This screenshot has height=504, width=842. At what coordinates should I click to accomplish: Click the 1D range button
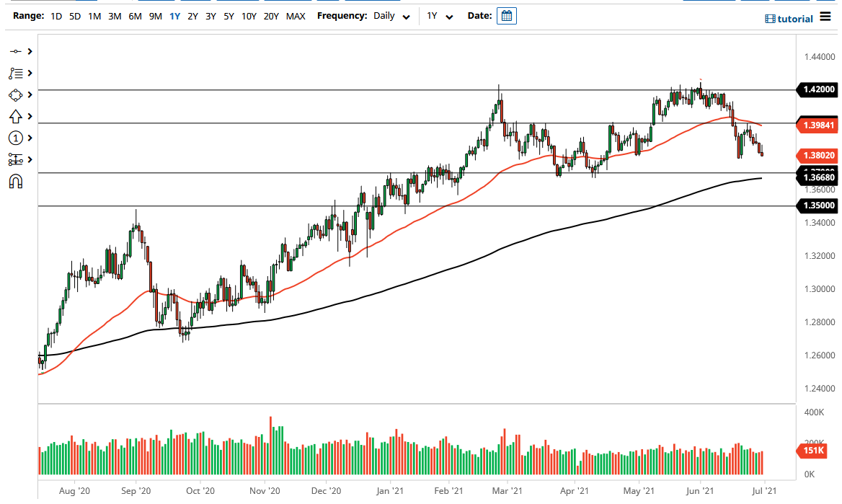[55, 15]
